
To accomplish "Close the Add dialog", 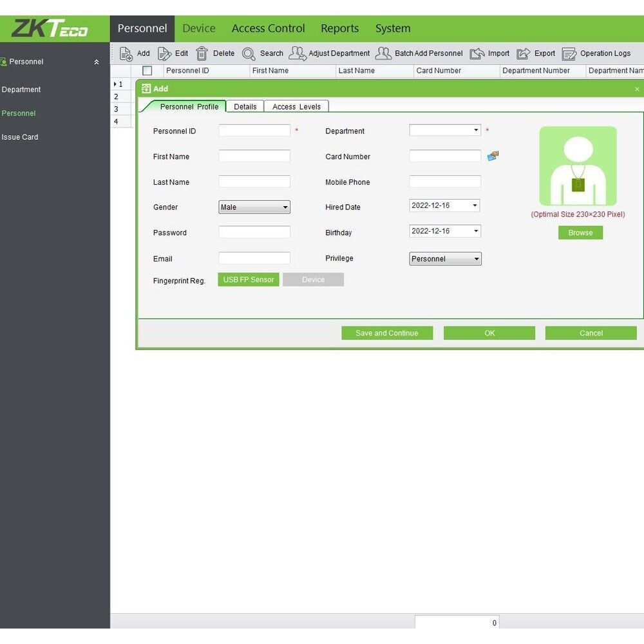I will 637,89.
